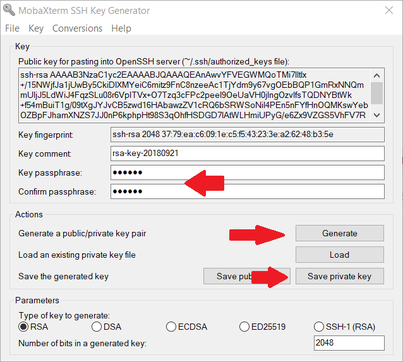This screenshot has height=362, width=403.
Task: Click 'Load an existing private key file' text
Action: point(77,255)
